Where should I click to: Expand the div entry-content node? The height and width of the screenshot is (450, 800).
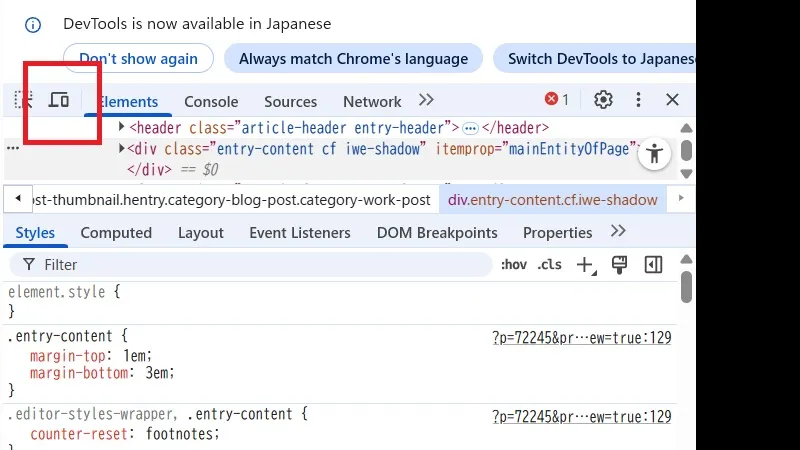point(121,148)
